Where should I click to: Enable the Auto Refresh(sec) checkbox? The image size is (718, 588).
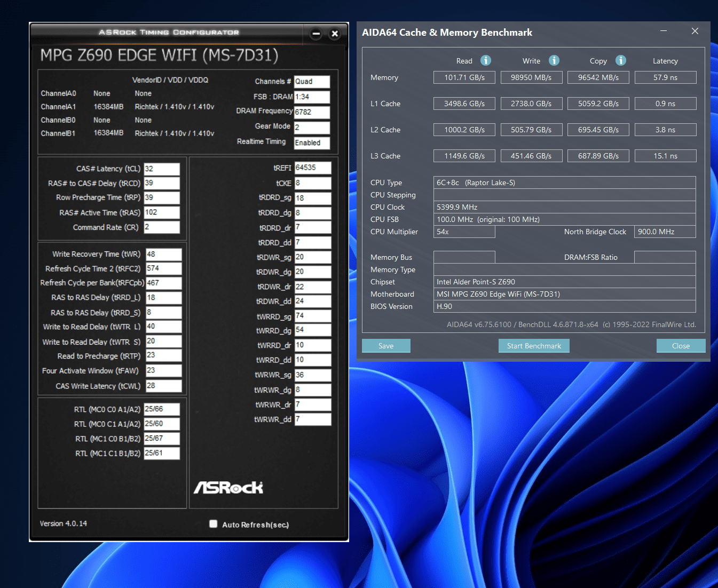tap(214, 524)
